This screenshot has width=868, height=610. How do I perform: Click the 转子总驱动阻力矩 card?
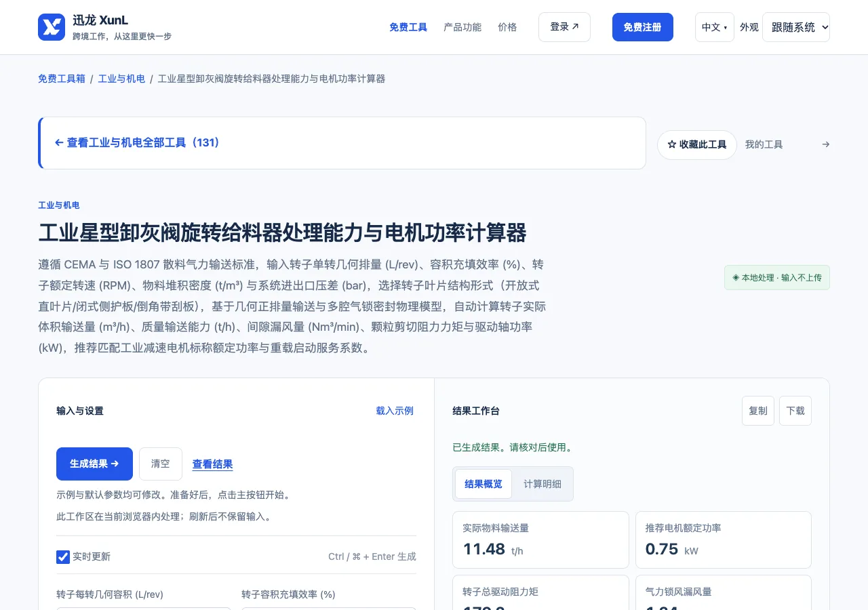click(540, 592)
